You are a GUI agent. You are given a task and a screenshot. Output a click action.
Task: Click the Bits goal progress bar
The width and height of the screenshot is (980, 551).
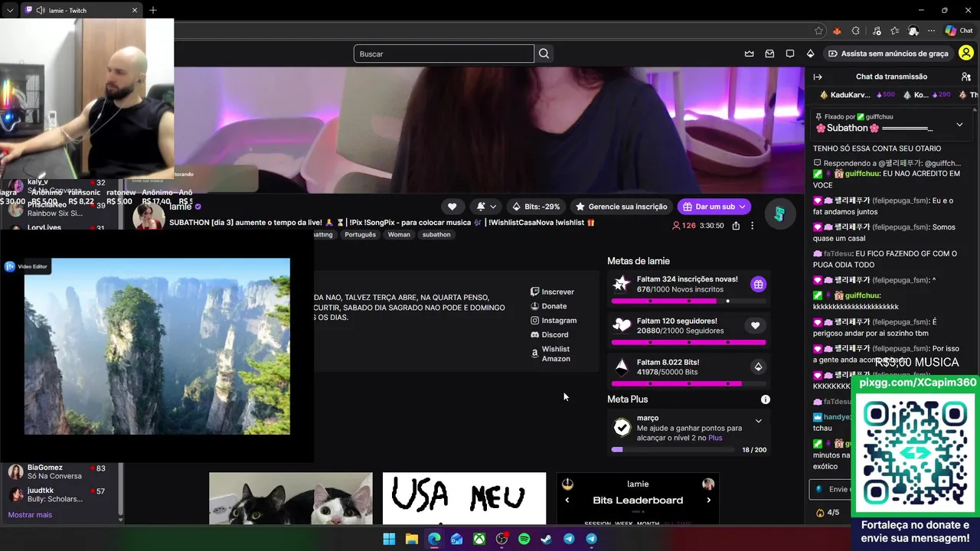click(688, 383)
